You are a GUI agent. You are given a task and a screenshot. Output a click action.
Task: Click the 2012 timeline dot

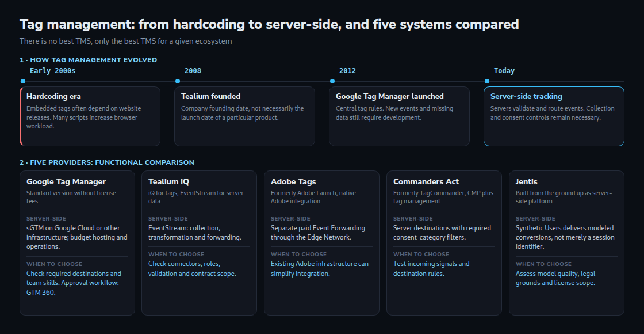click(x=332, y=81)
